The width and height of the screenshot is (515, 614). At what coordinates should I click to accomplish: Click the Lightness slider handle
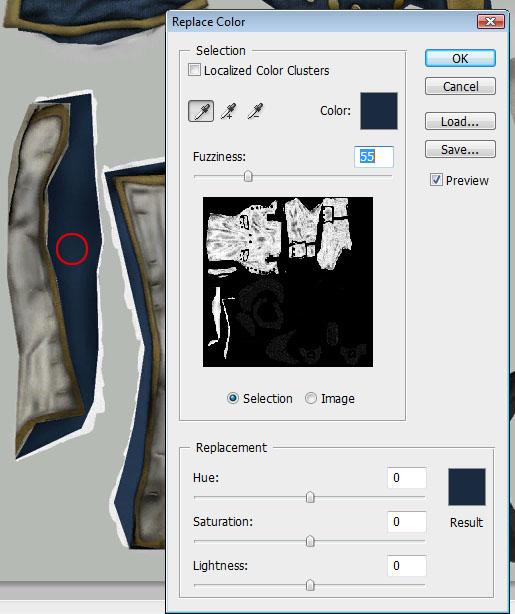click(310, 585)
